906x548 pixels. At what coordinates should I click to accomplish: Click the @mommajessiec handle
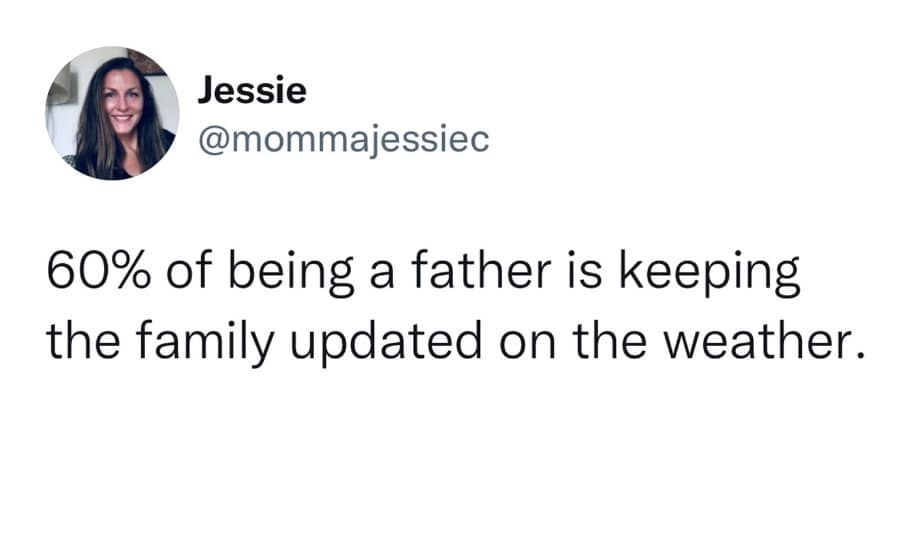342,139
